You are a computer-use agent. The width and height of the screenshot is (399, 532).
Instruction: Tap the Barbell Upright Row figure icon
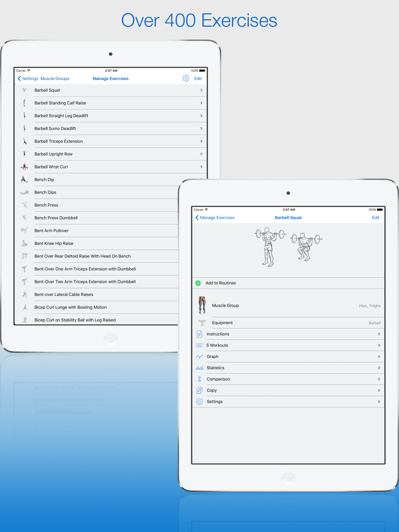(24, 154)
